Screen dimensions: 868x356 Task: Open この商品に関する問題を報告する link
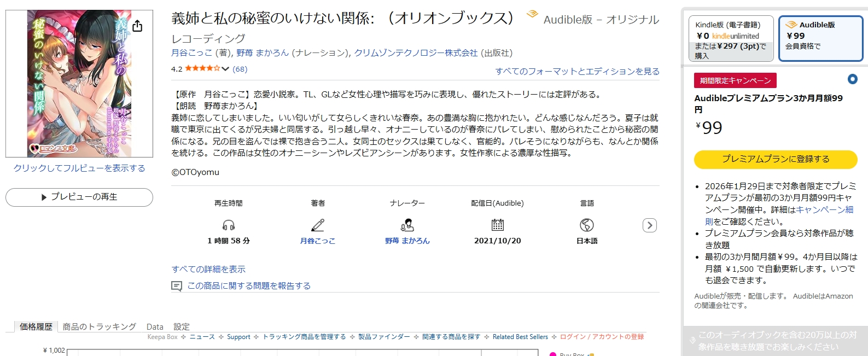tap(249, 285)
